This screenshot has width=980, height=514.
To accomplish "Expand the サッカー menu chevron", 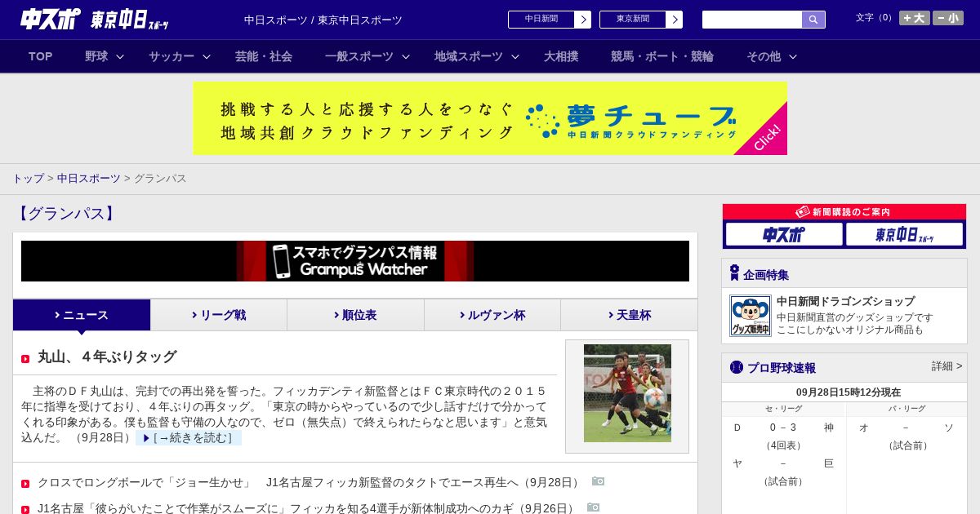I will (207, 57).
